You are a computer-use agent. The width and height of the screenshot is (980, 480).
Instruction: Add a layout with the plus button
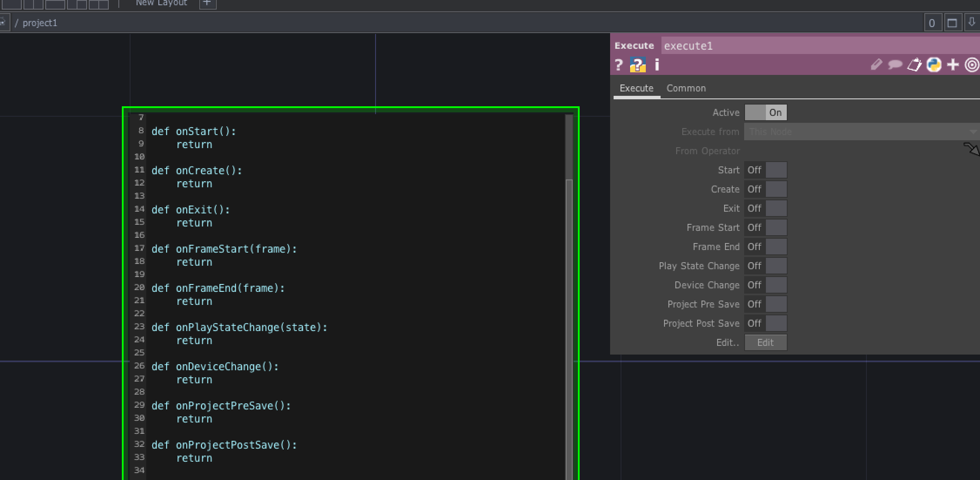click(x=207, y=3)
